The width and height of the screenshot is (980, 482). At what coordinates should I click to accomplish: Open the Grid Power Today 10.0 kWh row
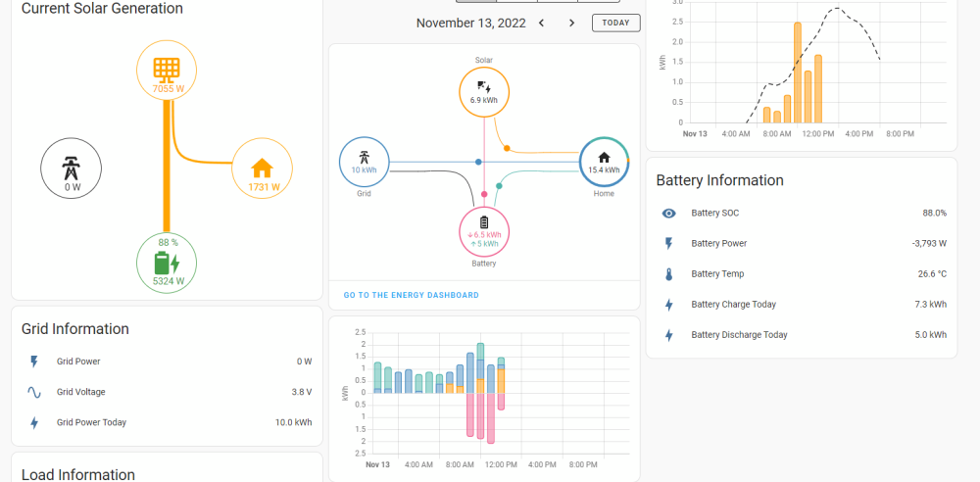point(167,422)
